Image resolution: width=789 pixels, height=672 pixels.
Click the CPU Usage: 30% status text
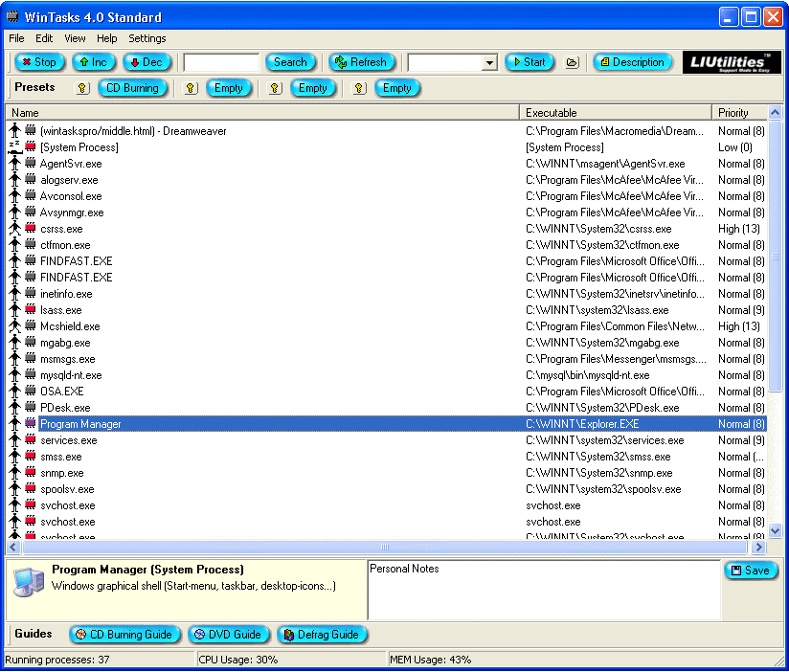coord(238,660)
